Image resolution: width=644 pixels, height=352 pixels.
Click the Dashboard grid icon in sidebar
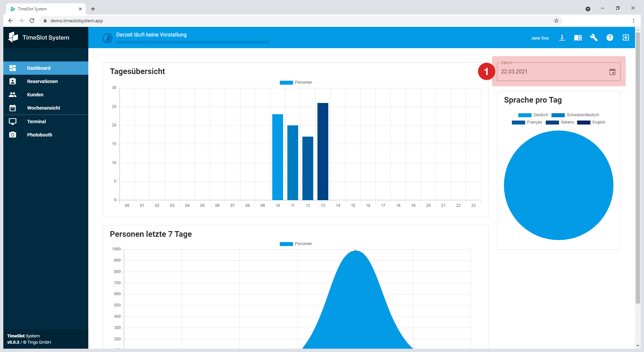[13, 68]
